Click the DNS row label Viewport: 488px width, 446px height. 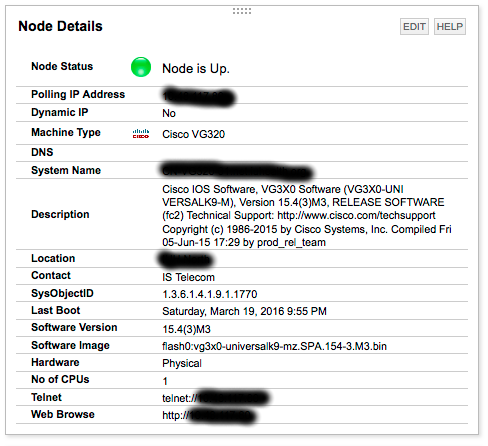(x=42, y=152)
